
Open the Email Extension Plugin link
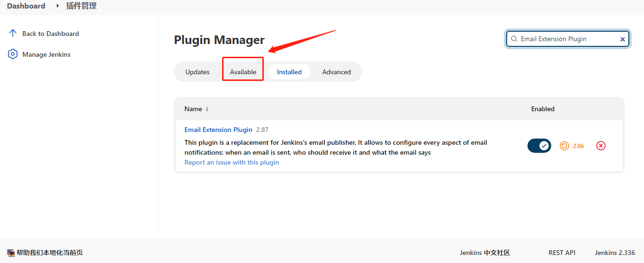point(218,130)
